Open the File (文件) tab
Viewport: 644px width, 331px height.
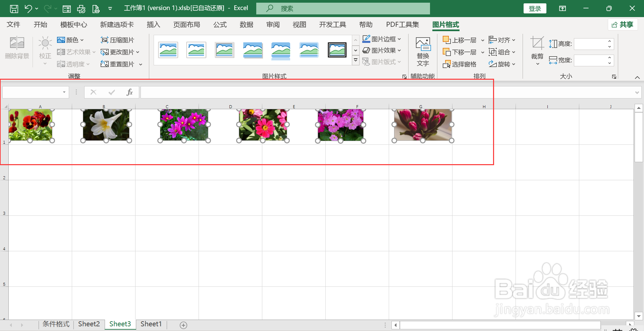tap(13, 24)
